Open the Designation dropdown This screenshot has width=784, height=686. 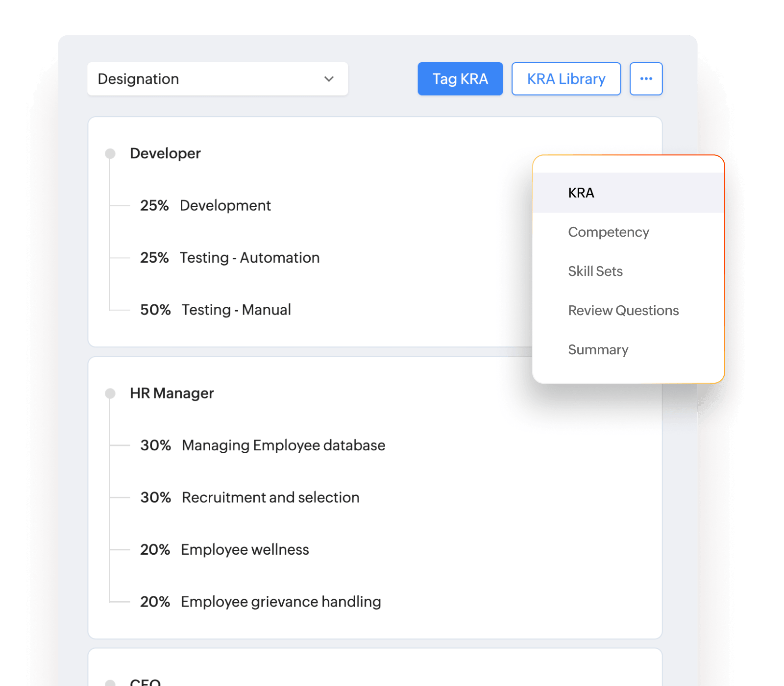click(217, 79)
